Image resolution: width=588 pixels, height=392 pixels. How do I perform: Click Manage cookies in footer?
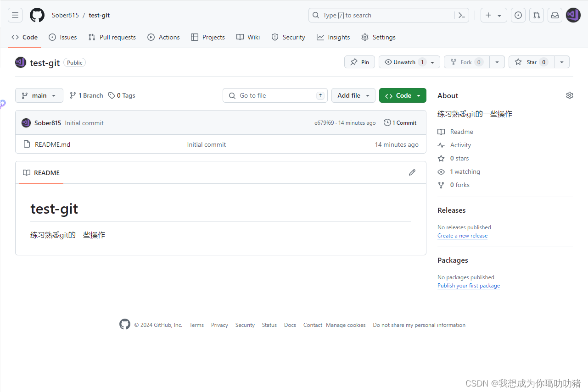[346, 325]
